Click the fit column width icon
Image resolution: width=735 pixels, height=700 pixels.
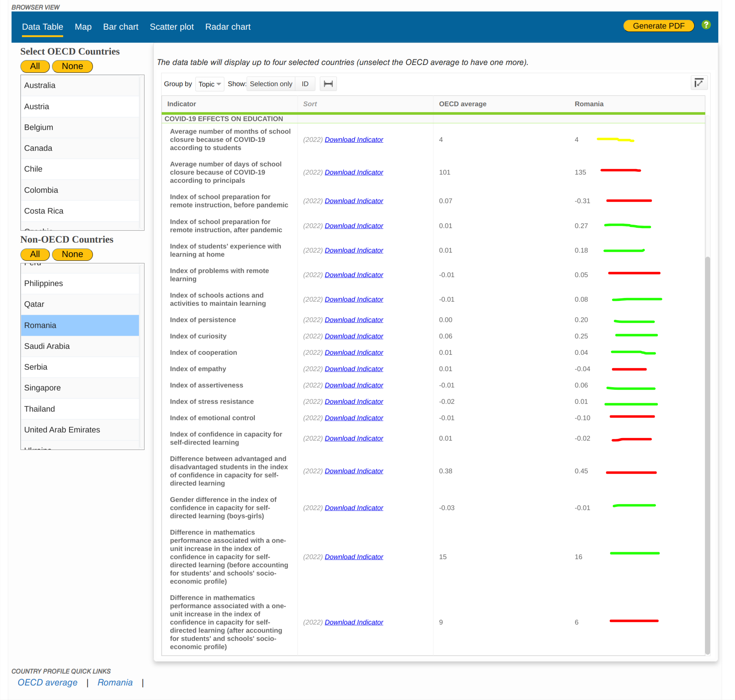(x=328, y=84)
